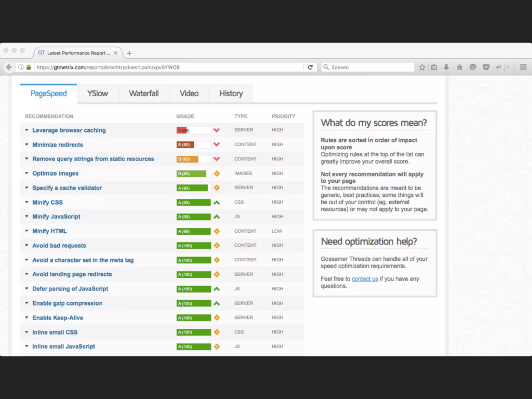Expand the Enable gzip compression arrow
Image resolution: width=532 pixels, height=399 pixels.
point(26,303)
